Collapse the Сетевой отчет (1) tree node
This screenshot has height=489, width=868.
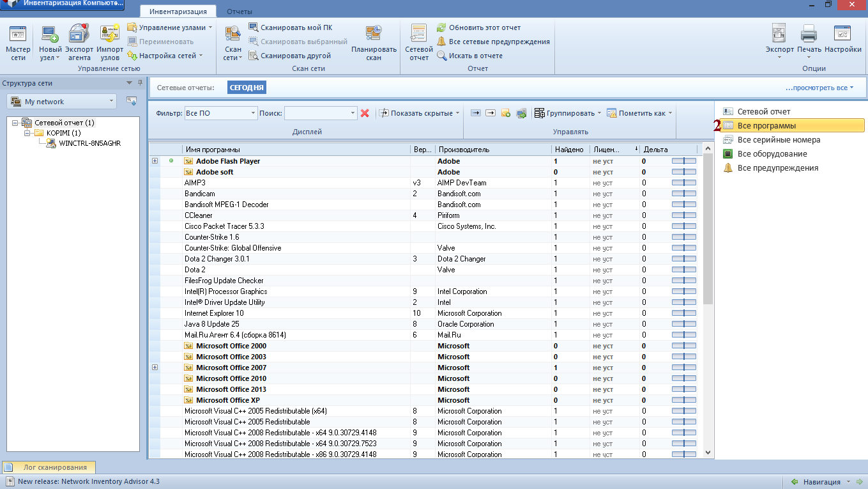click(x=15, y=123)
